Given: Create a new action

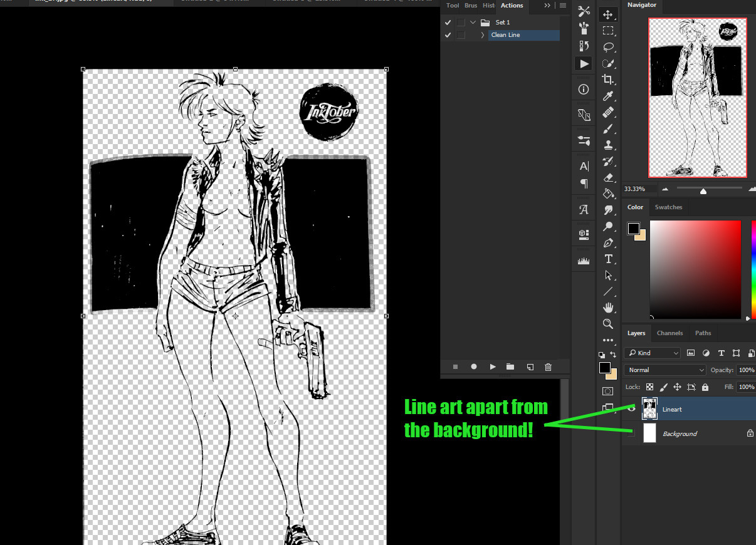Looking at the screenshot, I should click(530, 366).
